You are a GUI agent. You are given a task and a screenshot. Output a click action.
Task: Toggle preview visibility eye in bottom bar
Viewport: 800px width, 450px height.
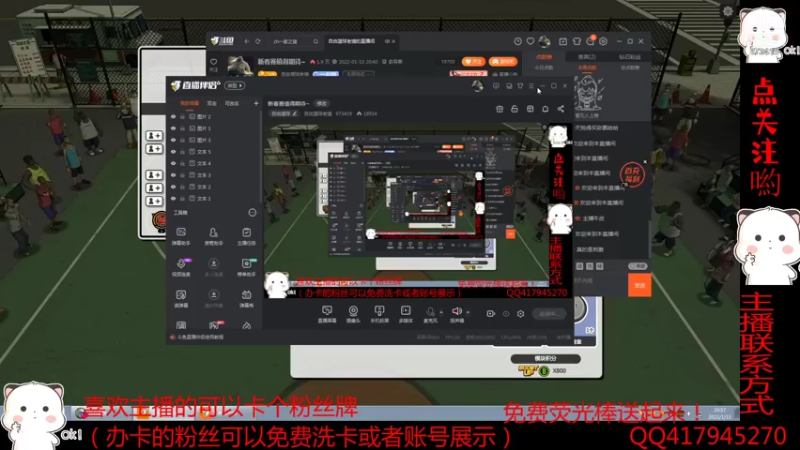[506, 314]
